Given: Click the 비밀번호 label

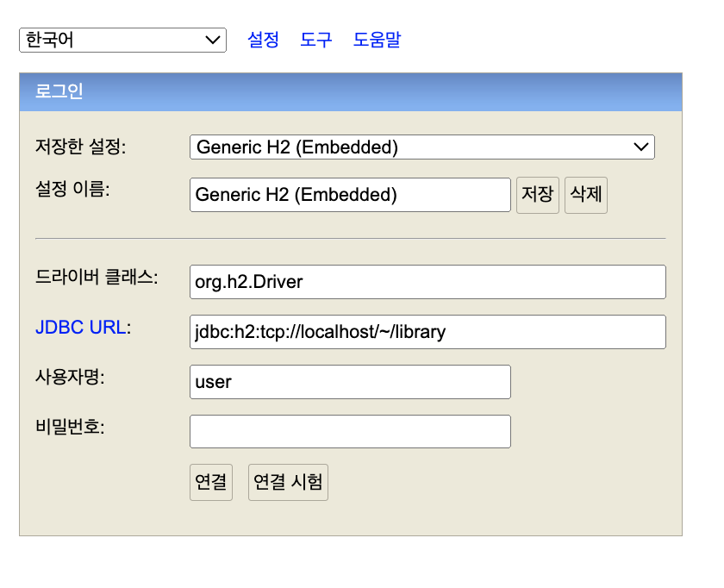Looking at the screenshot, I should pos(70,426).
